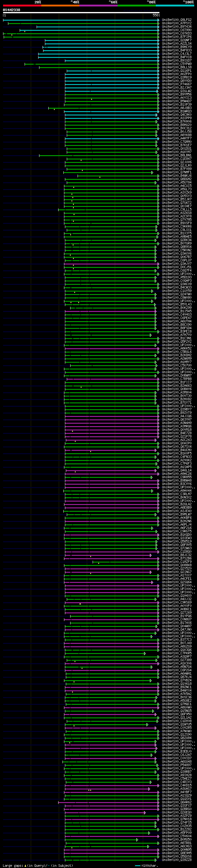Select hit label UniRef100_A0ZFP0

[177, 74]
